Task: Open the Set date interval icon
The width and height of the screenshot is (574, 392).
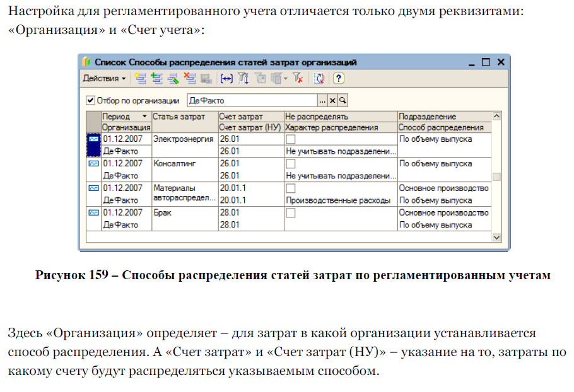Action: coord(226,78)
